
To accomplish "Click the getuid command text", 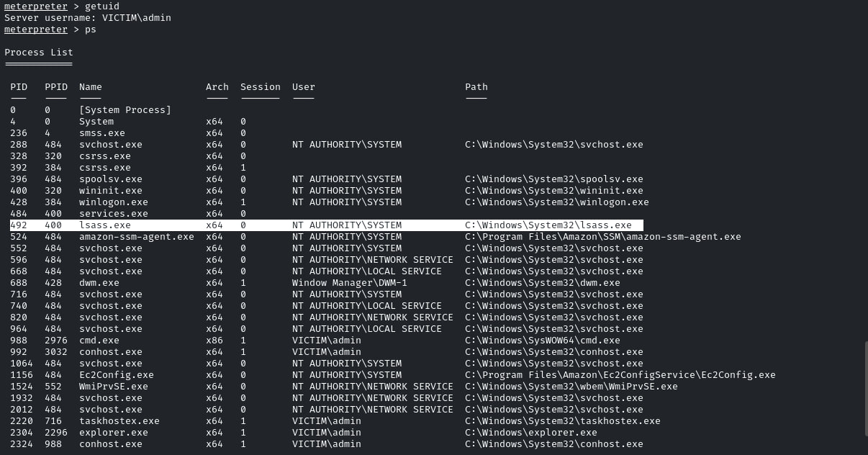I will pos(102,6).
